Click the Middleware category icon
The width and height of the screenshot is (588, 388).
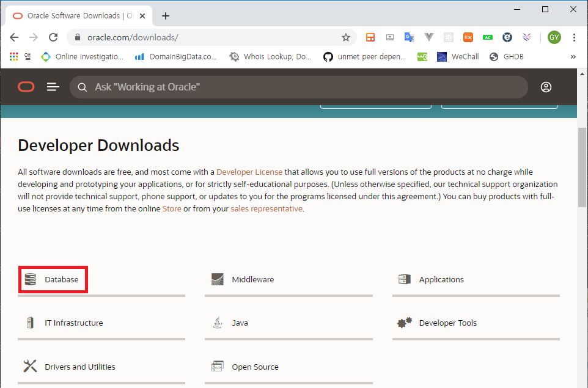point(218,279)
